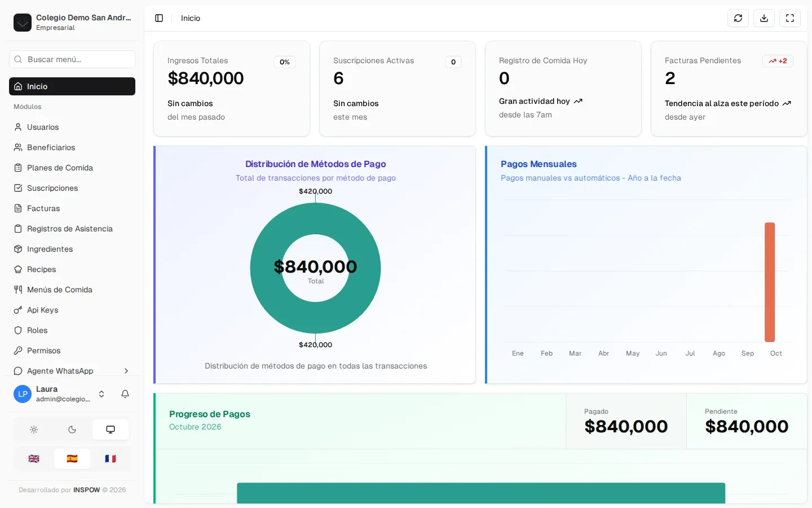812x508 pixels.
Task: Toggle the sidebar panel icon
Action: tap(159, 18)
